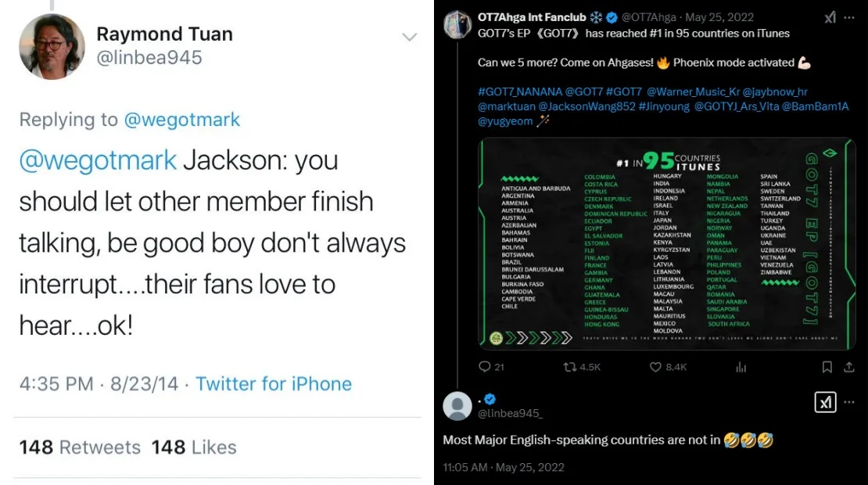
Task: Open the @wegotmark link after Replying to
Action: [181, 120]
